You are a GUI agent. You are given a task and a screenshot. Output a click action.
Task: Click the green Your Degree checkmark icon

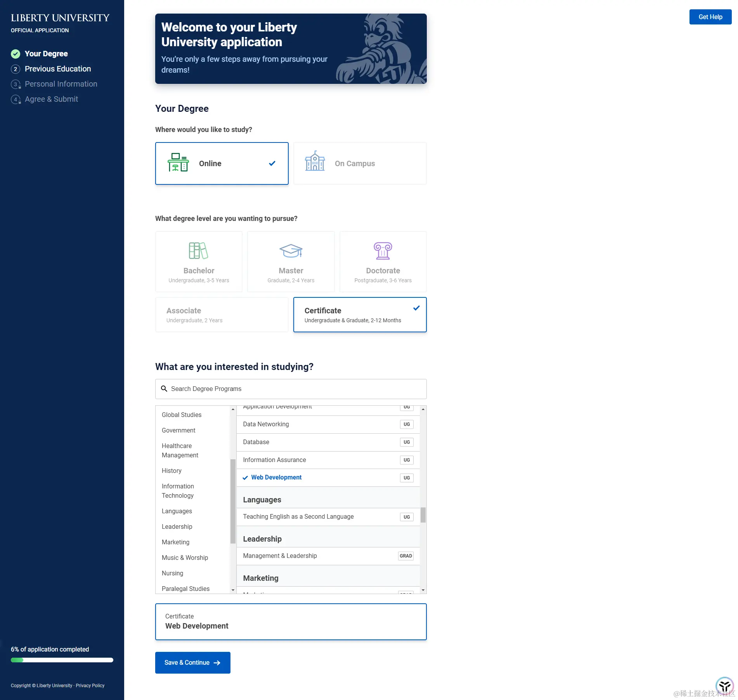[x=16, y=54]
